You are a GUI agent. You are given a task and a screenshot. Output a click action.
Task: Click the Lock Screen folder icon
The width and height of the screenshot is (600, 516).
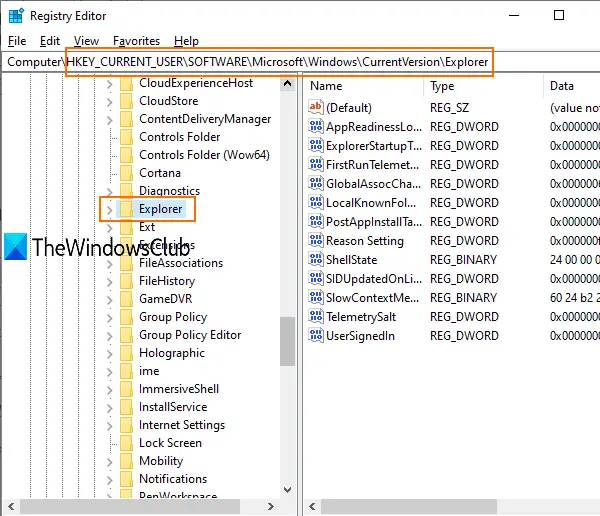click(x=127, y=443)
